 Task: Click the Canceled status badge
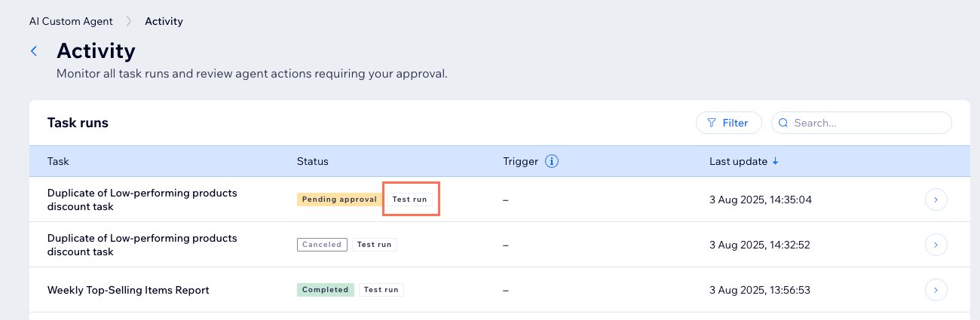point(322,245)
